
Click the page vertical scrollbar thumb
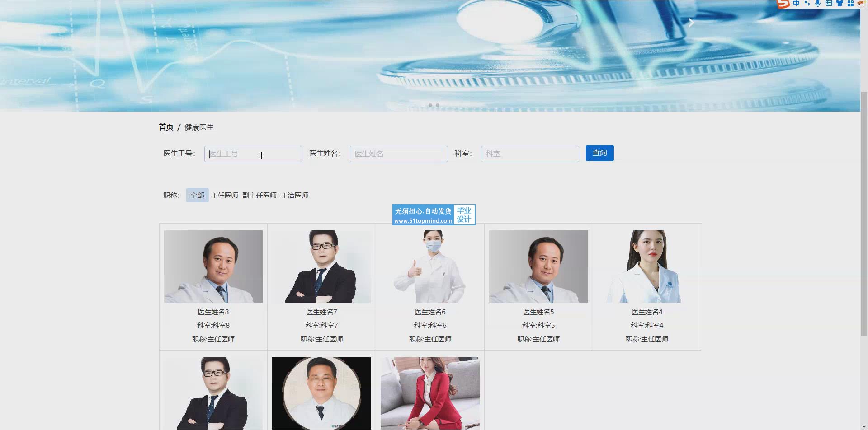pyautogui.click(x=864, y=212)
